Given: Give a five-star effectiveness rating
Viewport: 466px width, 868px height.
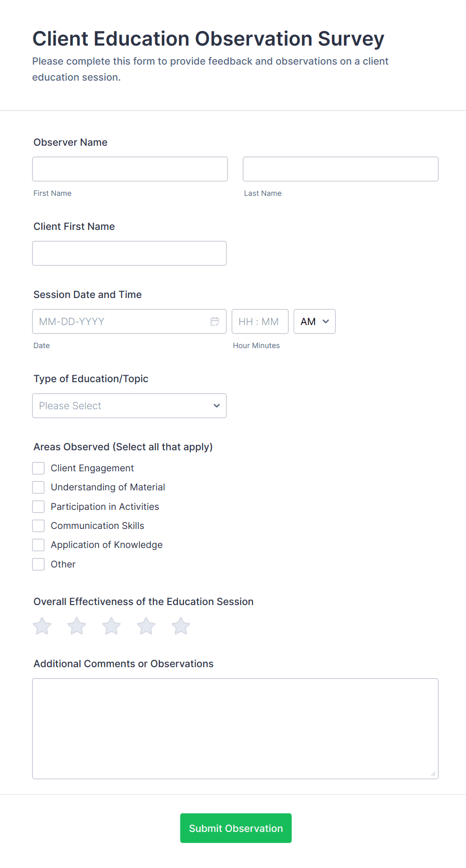Looking at the screenshot, I should (x=181, y=626).
